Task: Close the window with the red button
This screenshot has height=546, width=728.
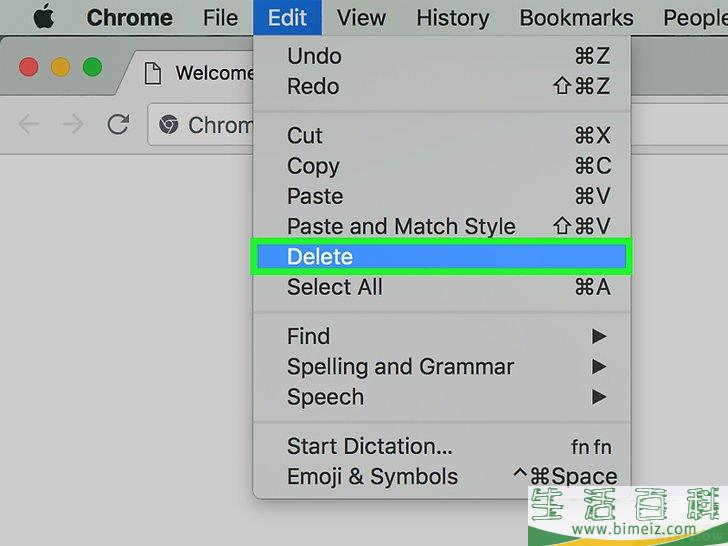Action: 29,67
